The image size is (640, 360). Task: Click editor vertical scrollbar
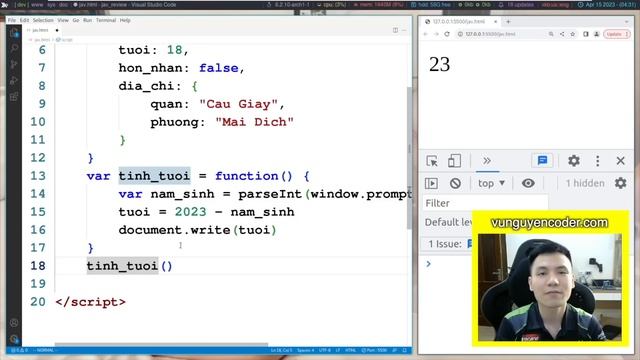[409, 158]
